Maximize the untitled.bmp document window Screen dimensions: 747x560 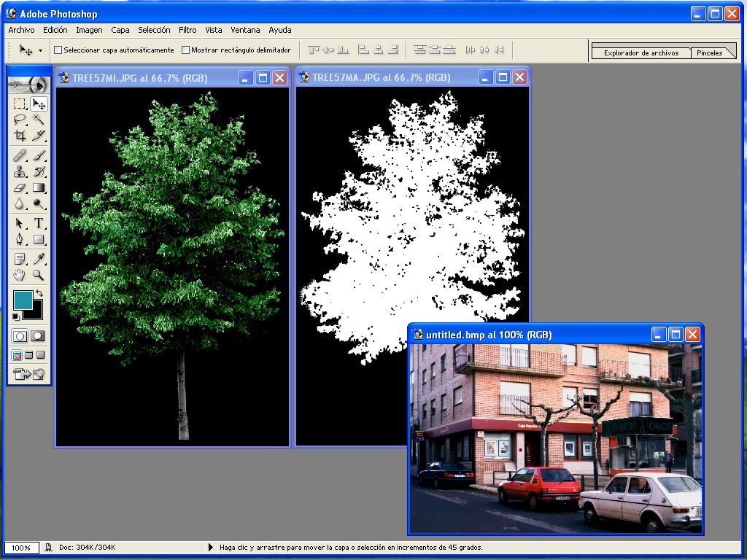(676, 335)
